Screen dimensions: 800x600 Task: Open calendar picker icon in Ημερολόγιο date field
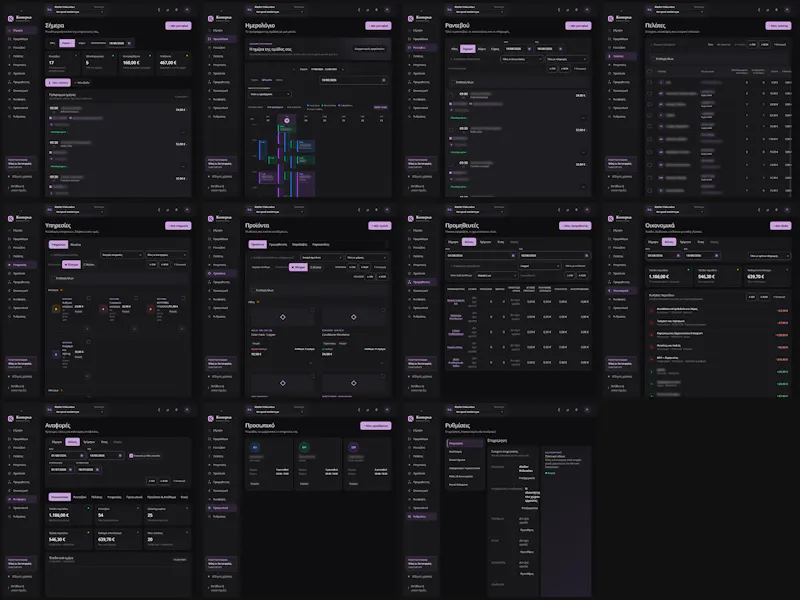click(384, 80)
